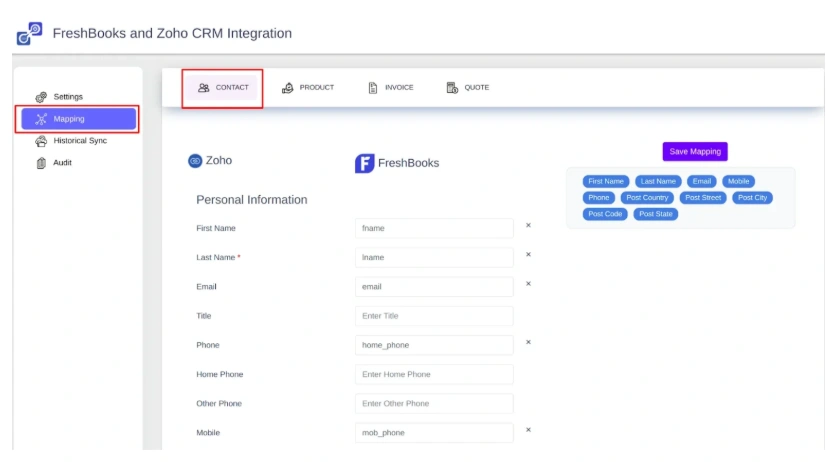Remove the Phone mapping with X
826x462 pixels.
(x=528, y=342)
